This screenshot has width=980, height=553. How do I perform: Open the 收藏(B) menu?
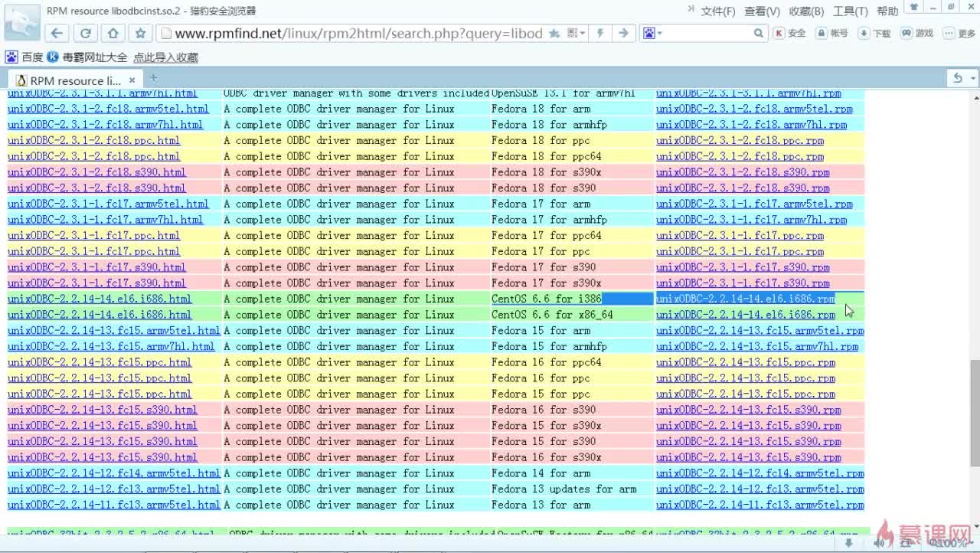(806, 11)
